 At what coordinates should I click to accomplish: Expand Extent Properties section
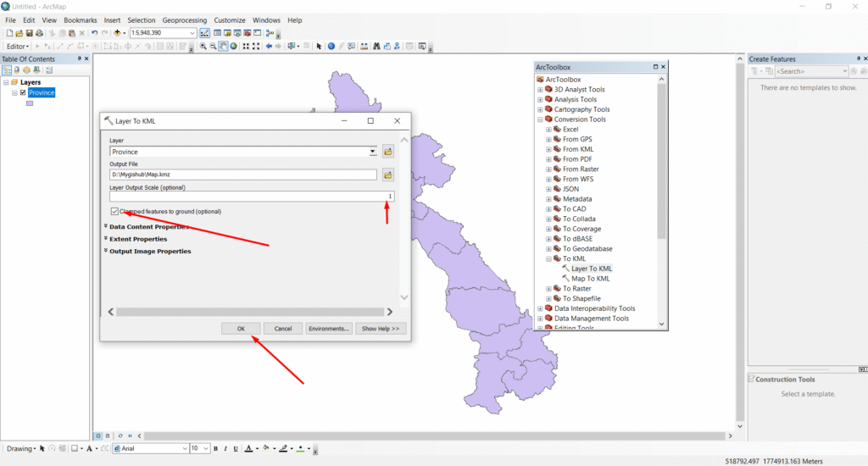(136, 239)
